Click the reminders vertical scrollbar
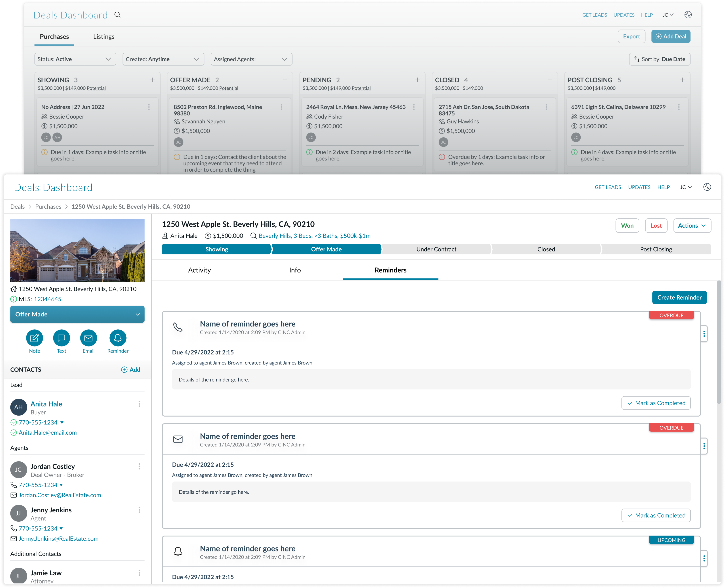This screenshot has width=725, height=588. click(719, 342)
